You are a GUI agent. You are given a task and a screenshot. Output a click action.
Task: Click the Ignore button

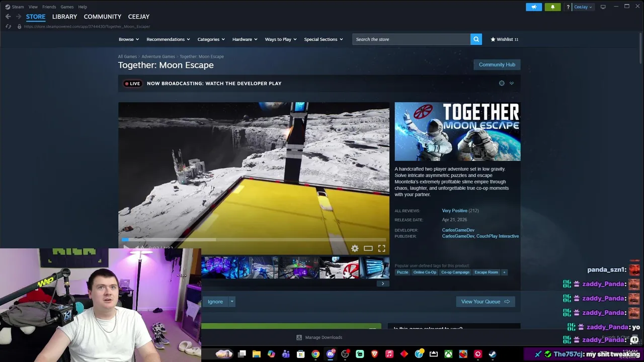(x=215, y=302)
